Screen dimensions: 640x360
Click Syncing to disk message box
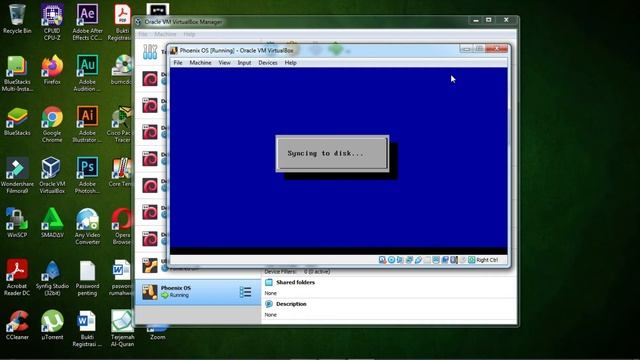[x=332, y=153]
